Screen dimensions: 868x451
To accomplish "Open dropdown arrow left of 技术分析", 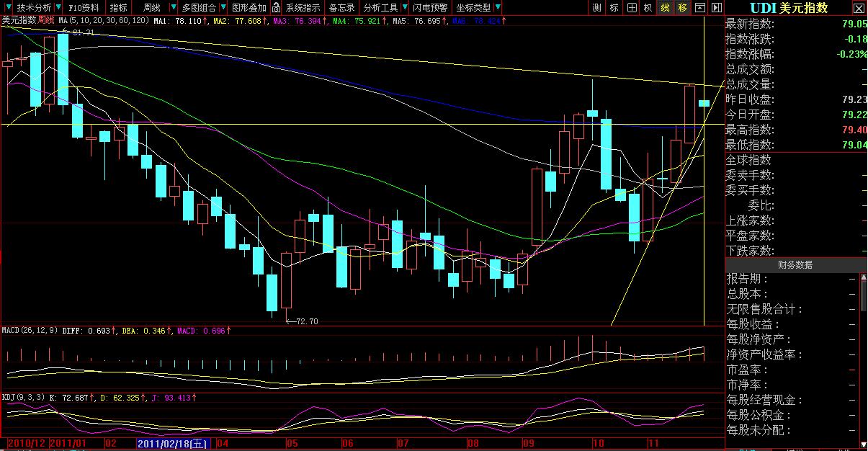I will [8, 8].
